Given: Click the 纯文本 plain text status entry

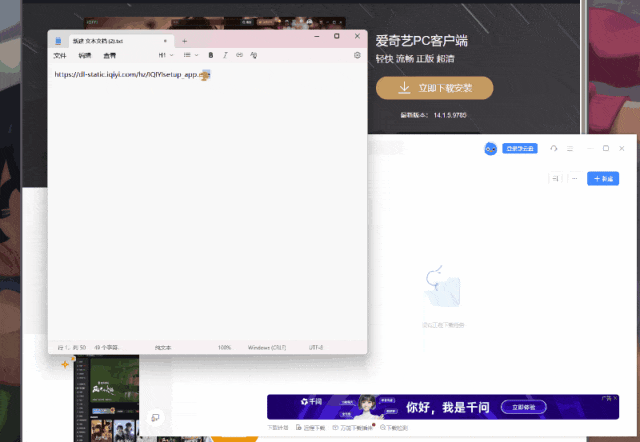Looking at the screenshot, I should pyautogui.click(x=163, y=348).
